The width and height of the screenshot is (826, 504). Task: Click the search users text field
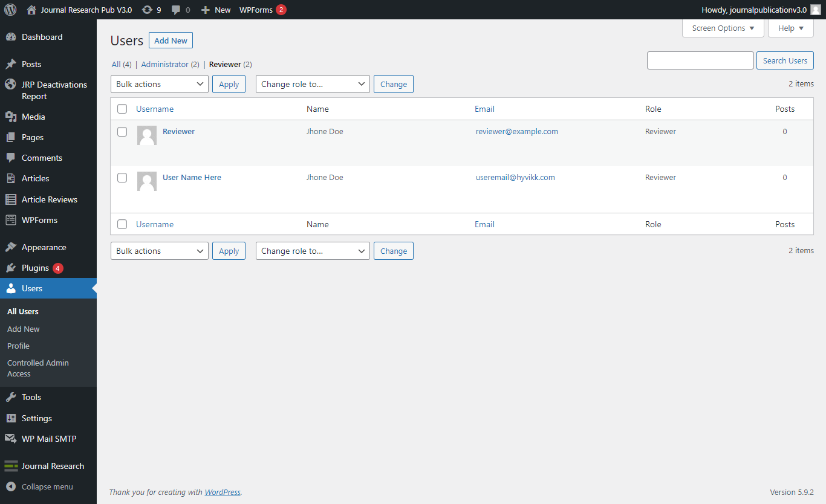pos(700,60)
